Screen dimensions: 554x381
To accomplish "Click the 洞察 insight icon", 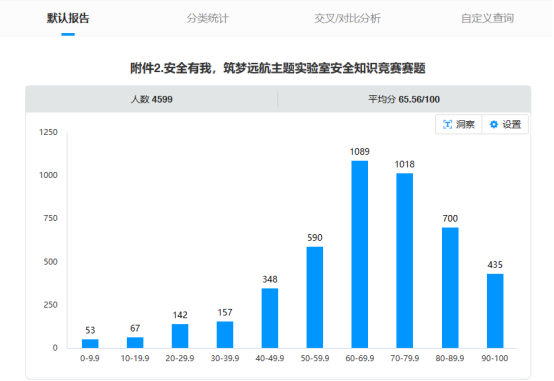I will (447, 124).
